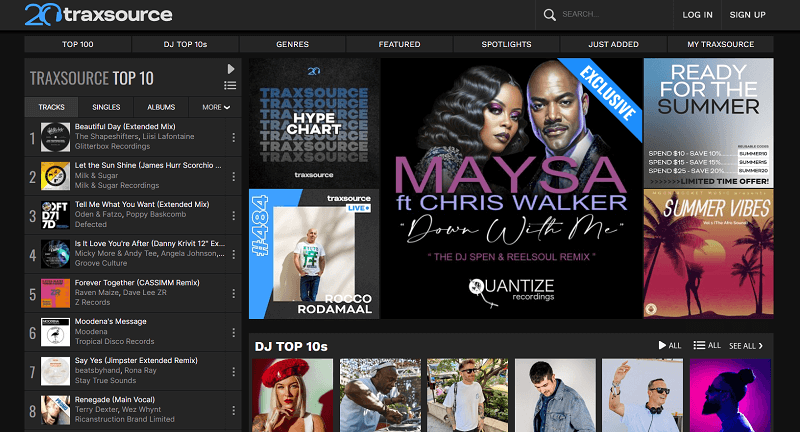
Task: Click the Top 10 queue list icon
Action: (231, 85)
